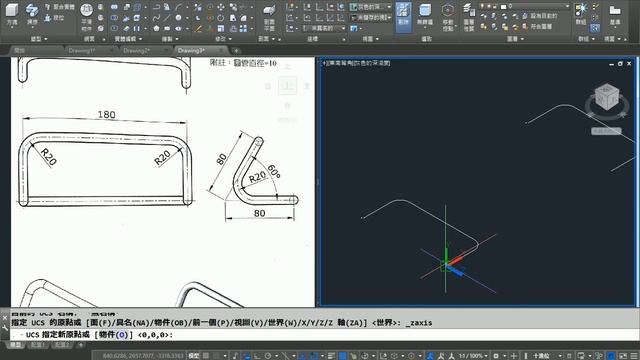Switch to the Drawing1* tab
The width and height of the screenshot is (640, 360).
[82, 51]
